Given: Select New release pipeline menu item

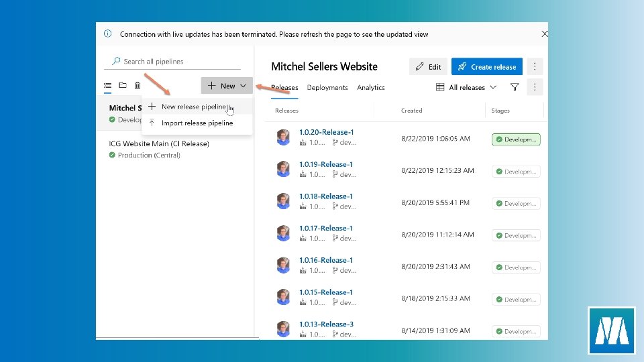Looking at the screenshot, I should pyautogui.click(x=197, y=107).
